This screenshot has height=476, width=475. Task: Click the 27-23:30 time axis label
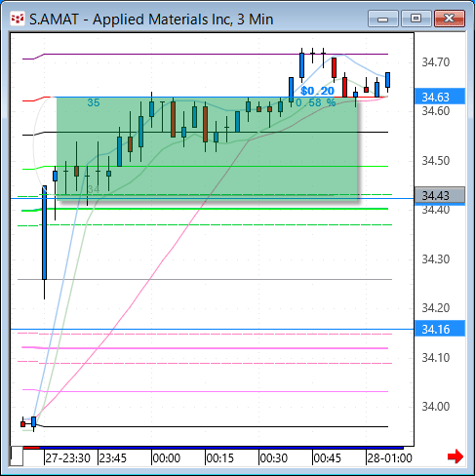pos(67,458)
